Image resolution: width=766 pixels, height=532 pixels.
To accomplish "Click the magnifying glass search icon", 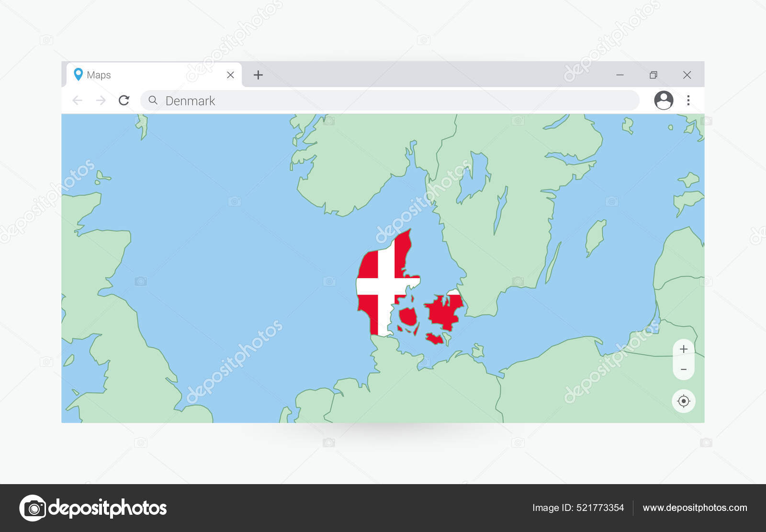I will (x=153, y=101).
